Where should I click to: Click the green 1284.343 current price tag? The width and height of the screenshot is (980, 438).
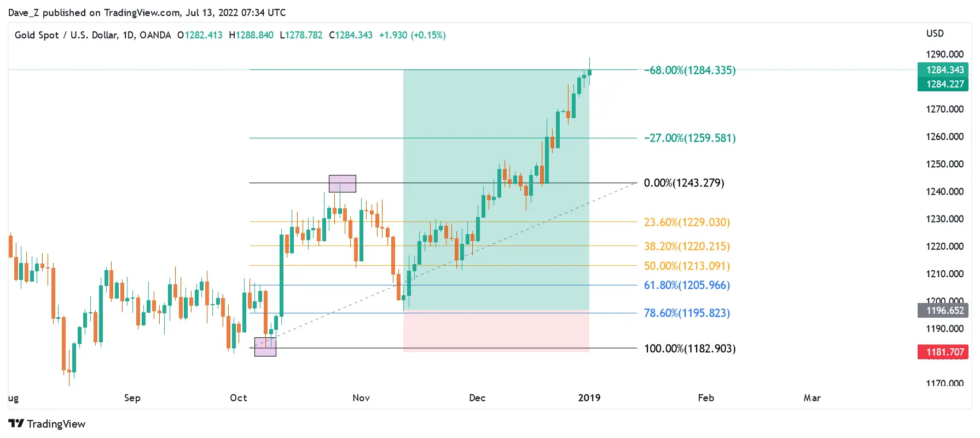pyautogui.click(x=943, y=70)
